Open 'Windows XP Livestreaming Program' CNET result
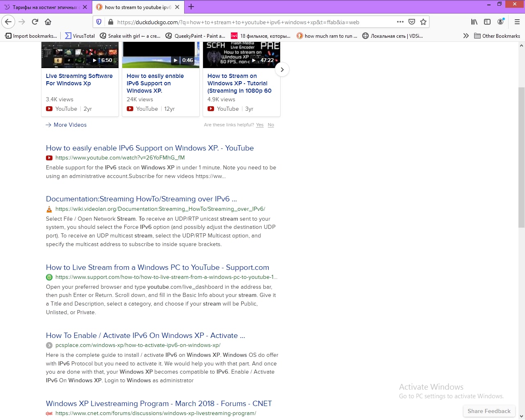This screenshot has height=420, width=525. click(159, 404)
